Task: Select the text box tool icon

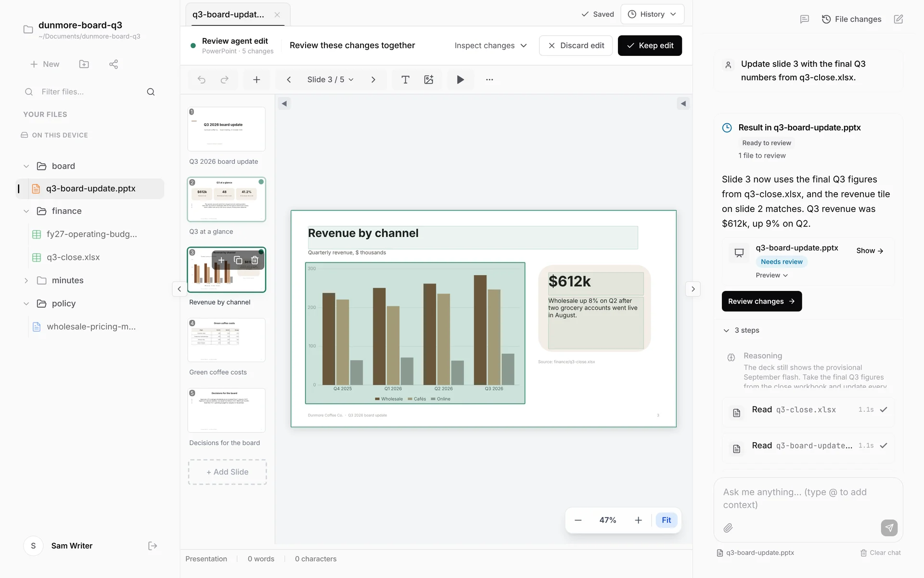Action: coord(405,79)
